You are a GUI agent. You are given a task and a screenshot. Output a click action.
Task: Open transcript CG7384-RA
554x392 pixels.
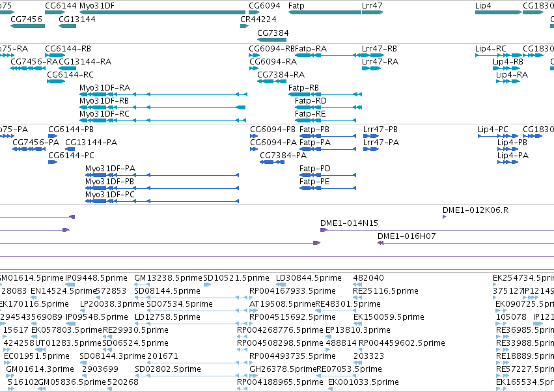click(271, 81)
